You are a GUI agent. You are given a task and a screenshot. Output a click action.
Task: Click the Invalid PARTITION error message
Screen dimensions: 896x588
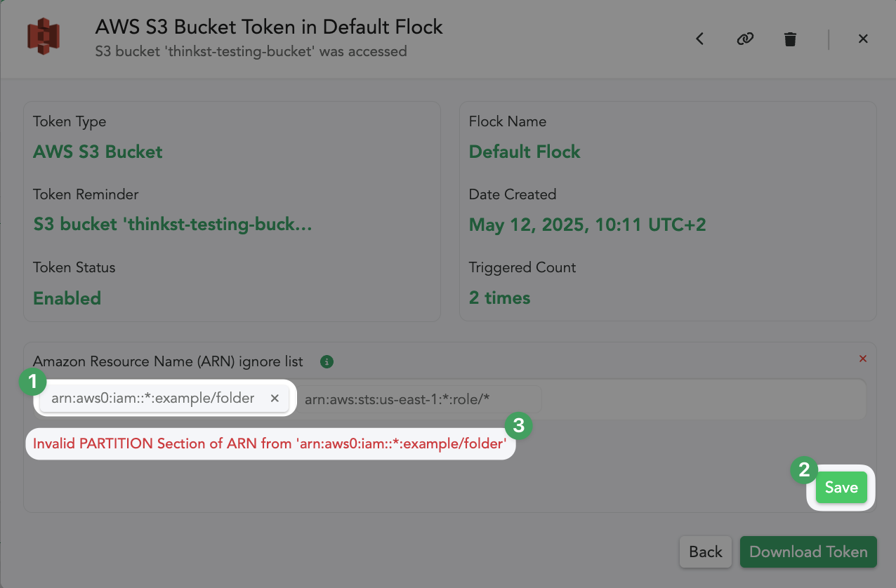click(x=270, y=443)
